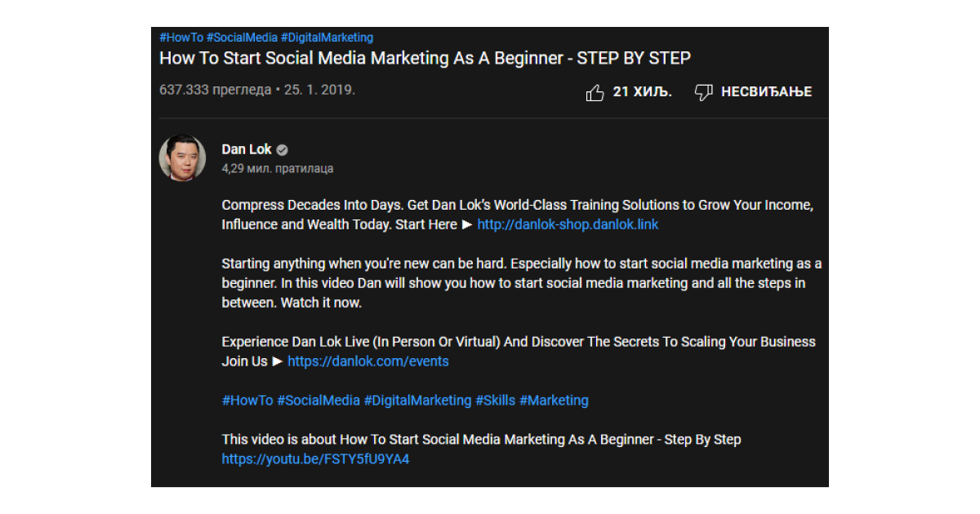Click the thumbs up like icon
980x514 pixels.
pos(596,92)
